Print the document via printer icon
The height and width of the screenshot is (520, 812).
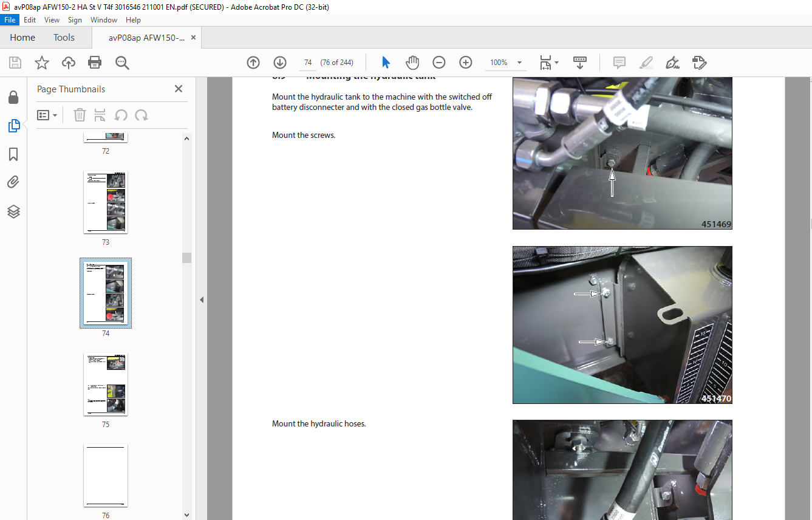(95, 63)
